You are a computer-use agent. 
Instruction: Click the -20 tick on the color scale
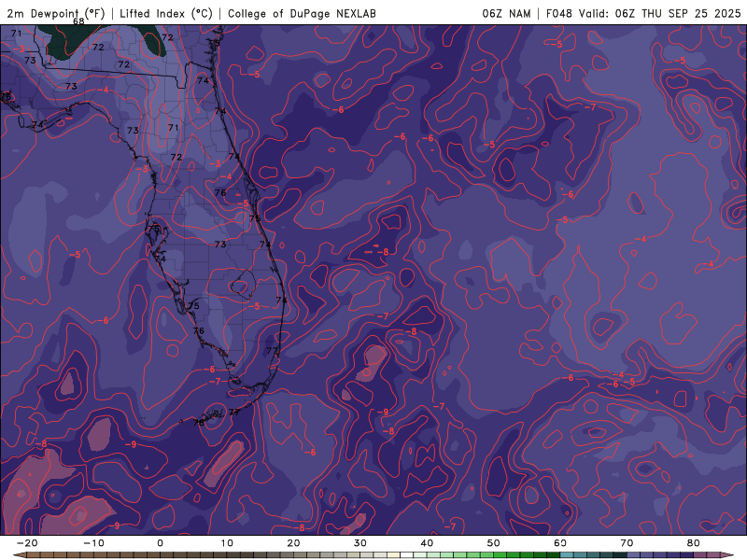click(x=27, y=543)
